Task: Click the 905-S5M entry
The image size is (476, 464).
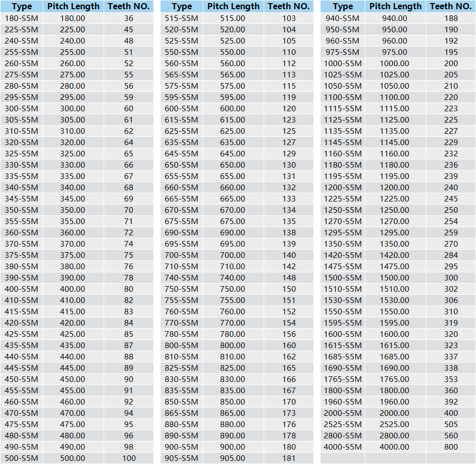Action: pyautogui.click(x=182, y=458)
